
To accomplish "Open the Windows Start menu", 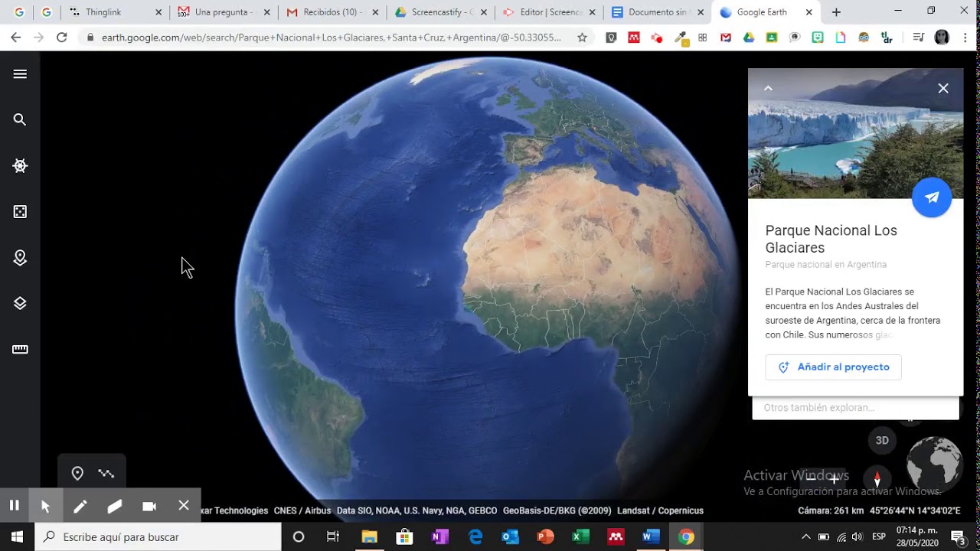I will (17, 537).
